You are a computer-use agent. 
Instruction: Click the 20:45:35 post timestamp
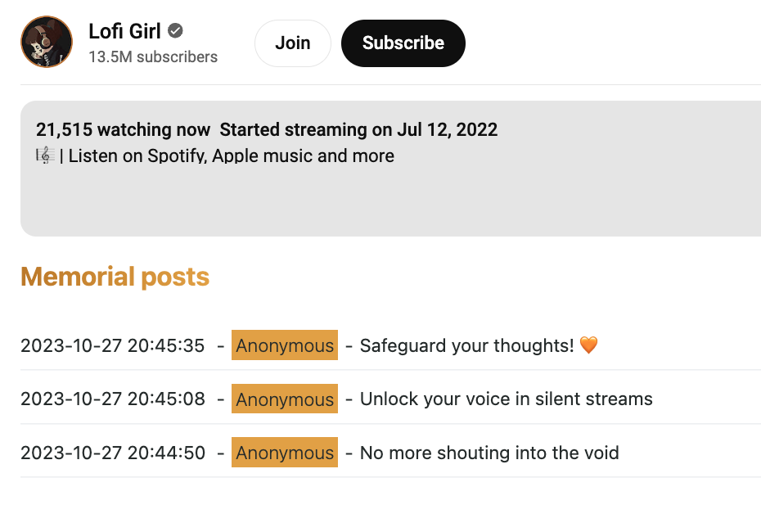[x=113, y=345]
